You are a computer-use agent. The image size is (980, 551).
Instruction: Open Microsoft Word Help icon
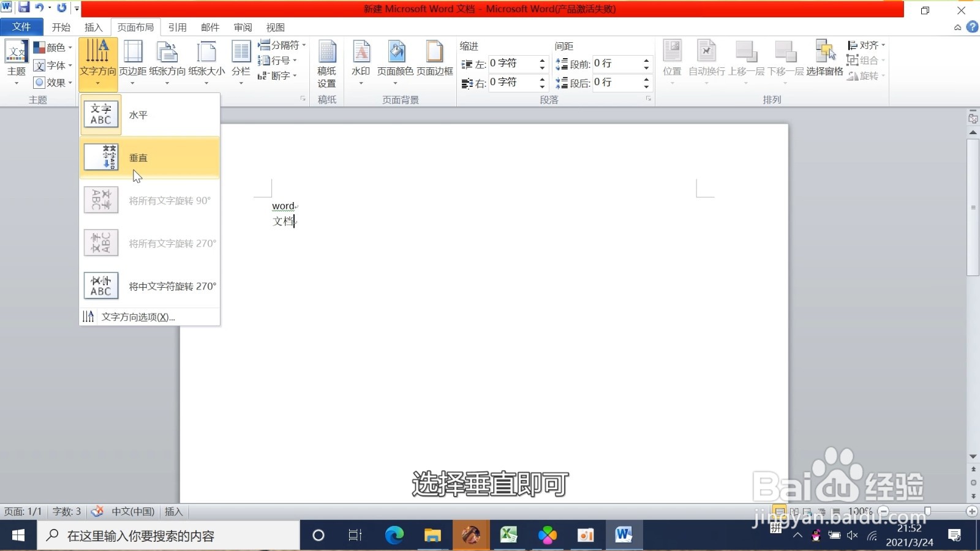972,27
